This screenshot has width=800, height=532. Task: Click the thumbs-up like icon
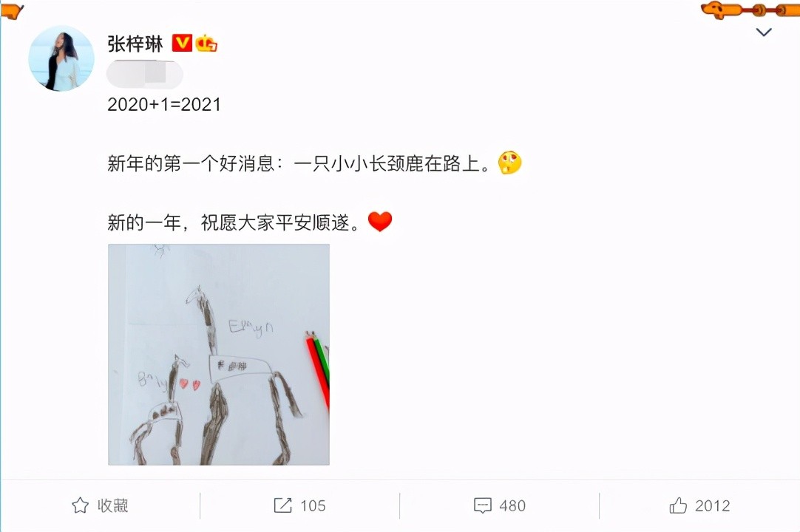678,505
